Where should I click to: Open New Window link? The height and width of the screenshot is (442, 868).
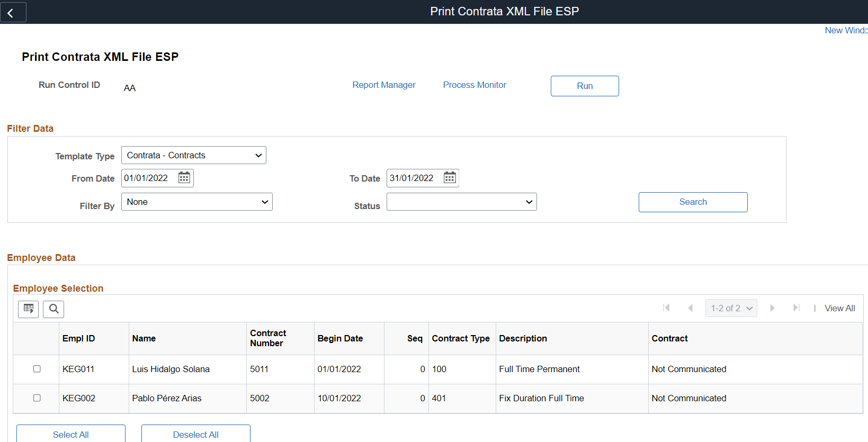846,30
